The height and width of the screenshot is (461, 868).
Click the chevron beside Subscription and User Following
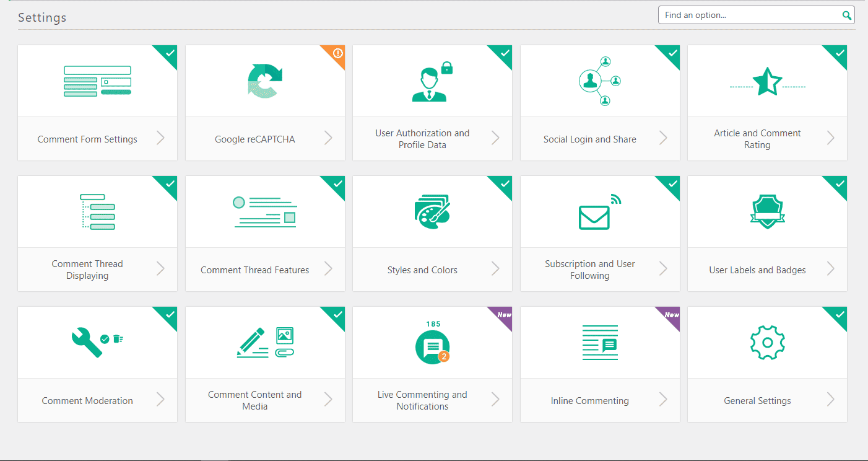(x=663, y=268)
